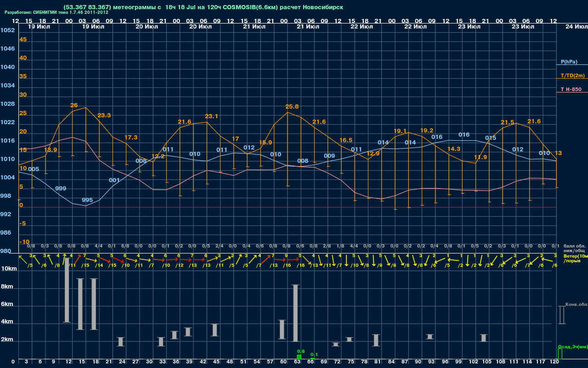Click the Осад,3ч(мм) precipitation legend label
The height and width of the screenshot is (368, 588).
(x=573, y=346)
